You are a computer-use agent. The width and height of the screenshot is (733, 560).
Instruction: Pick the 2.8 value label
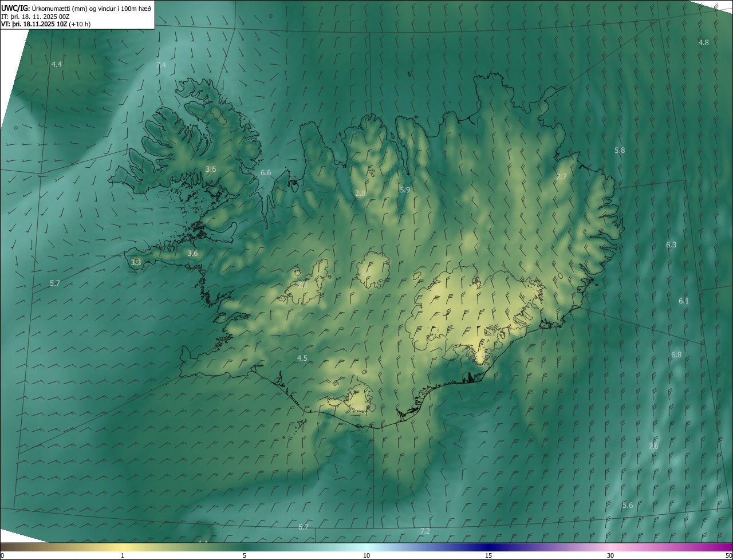[360, 194]
